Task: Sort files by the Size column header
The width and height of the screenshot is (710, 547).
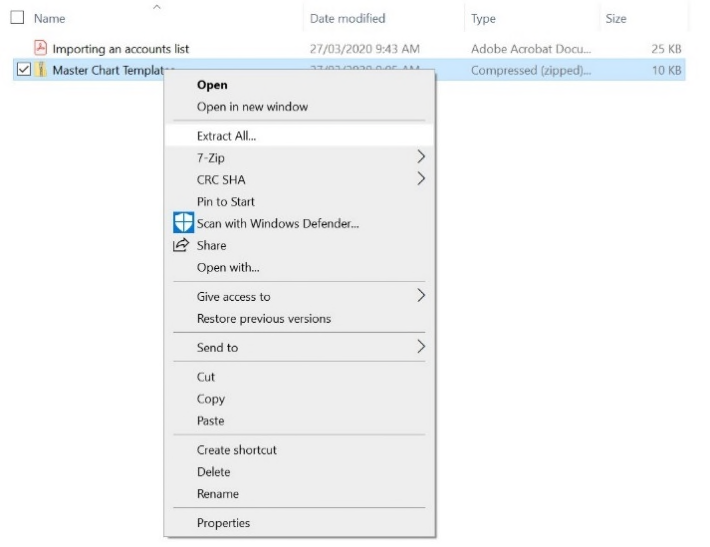Action: tap(616, 18)
